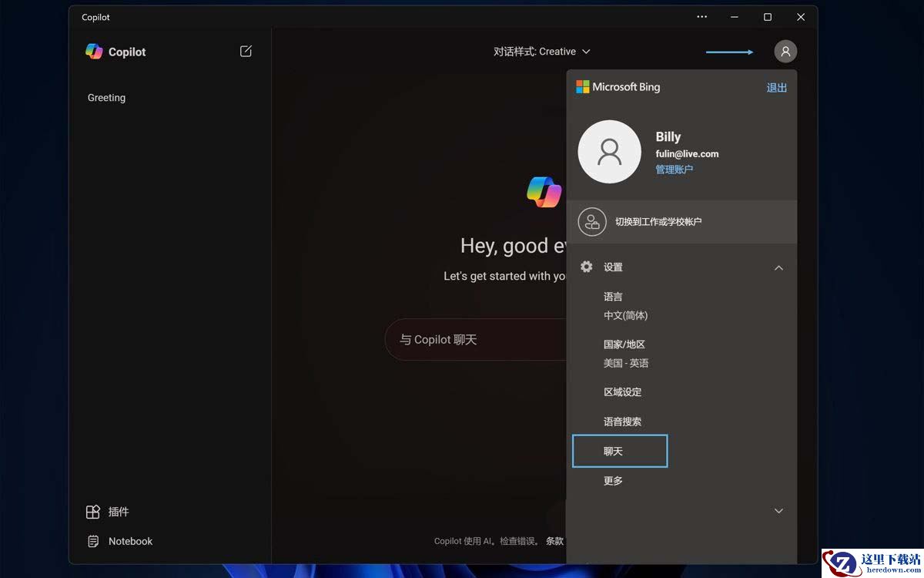Click the 设置 gear icon

[x=587, y=267]
